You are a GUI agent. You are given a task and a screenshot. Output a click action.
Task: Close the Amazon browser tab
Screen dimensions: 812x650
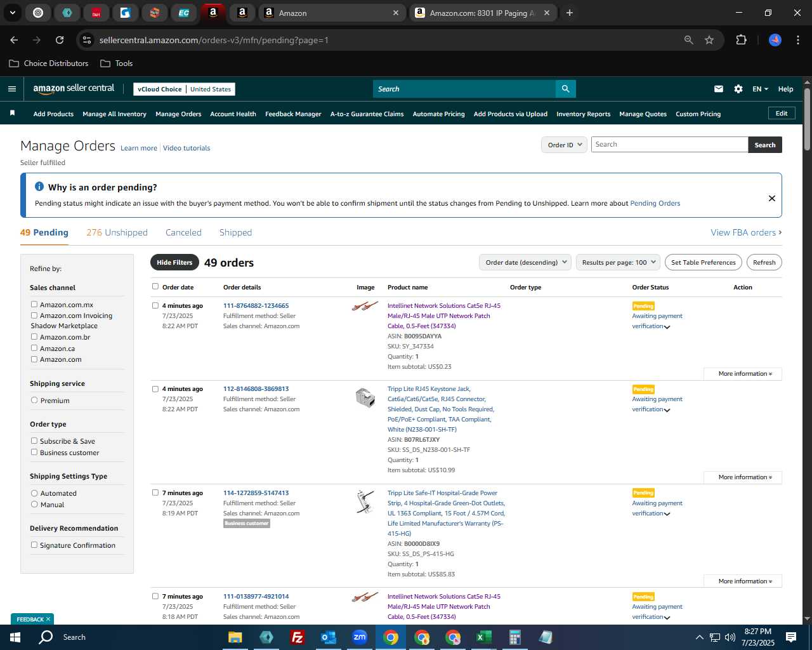click(396, 13)
